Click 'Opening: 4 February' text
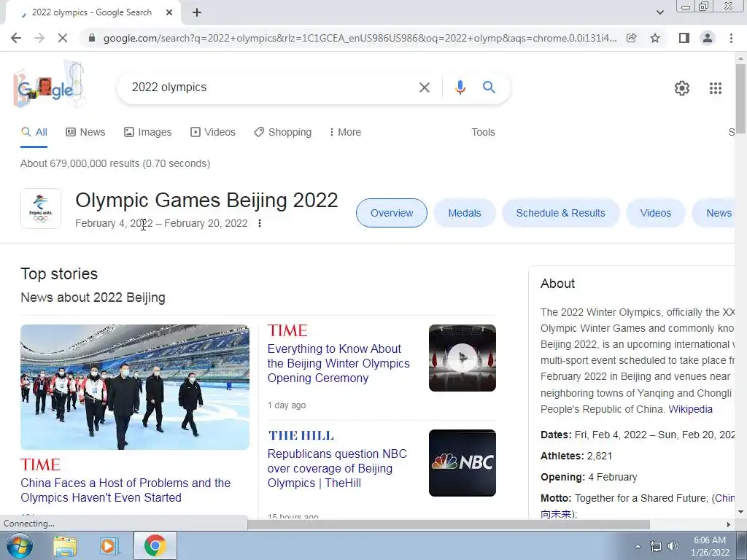 589,477
